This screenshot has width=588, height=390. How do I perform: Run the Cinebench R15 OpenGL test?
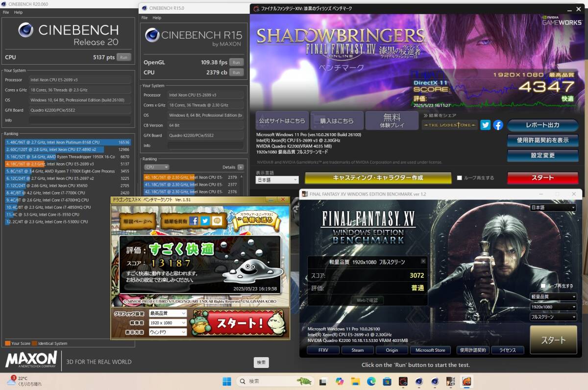pos(236,62)
